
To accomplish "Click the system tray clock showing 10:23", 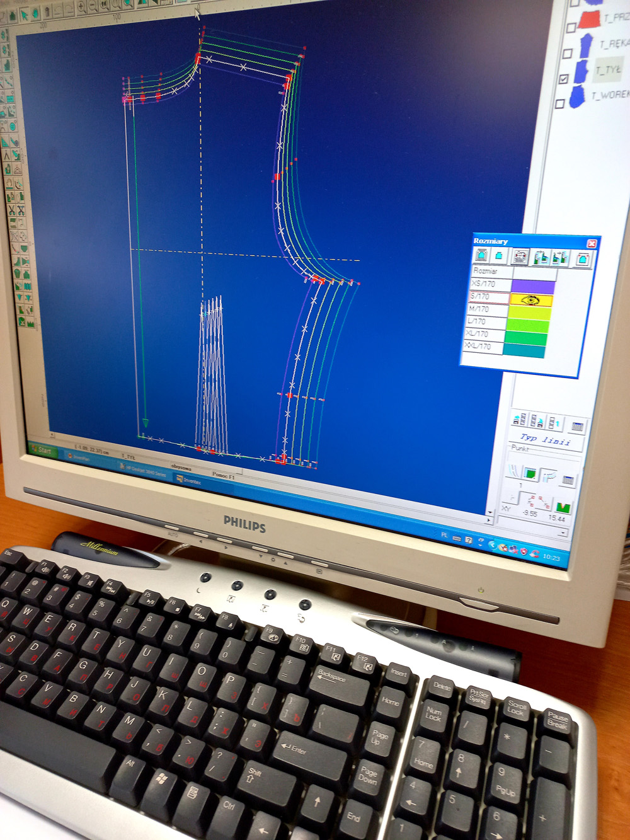I will [x=551, y=558].
